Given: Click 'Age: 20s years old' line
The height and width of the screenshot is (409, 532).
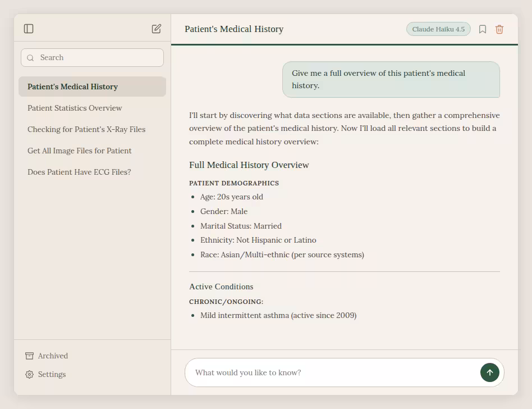Looking at the screenshot, I should (x=232, y=197).
